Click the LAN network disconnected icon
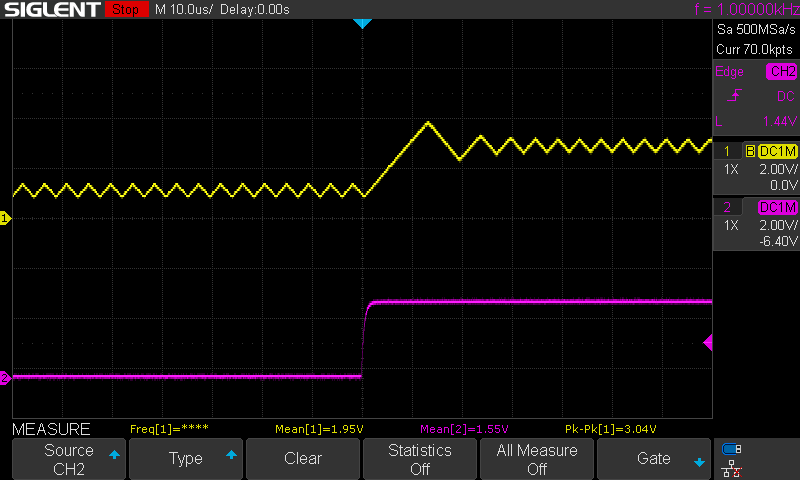Screen dimensions: 800x480 732,468
